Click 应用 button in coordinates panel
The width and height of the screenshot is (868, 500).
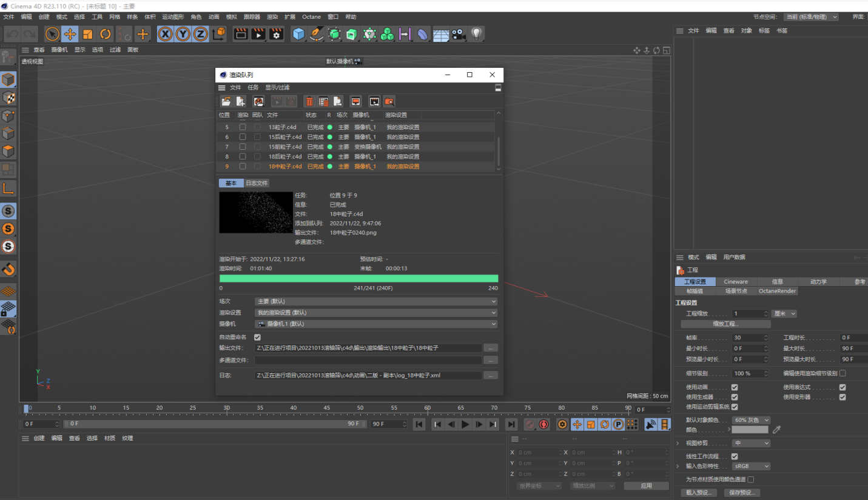click(x=647, y=486)
